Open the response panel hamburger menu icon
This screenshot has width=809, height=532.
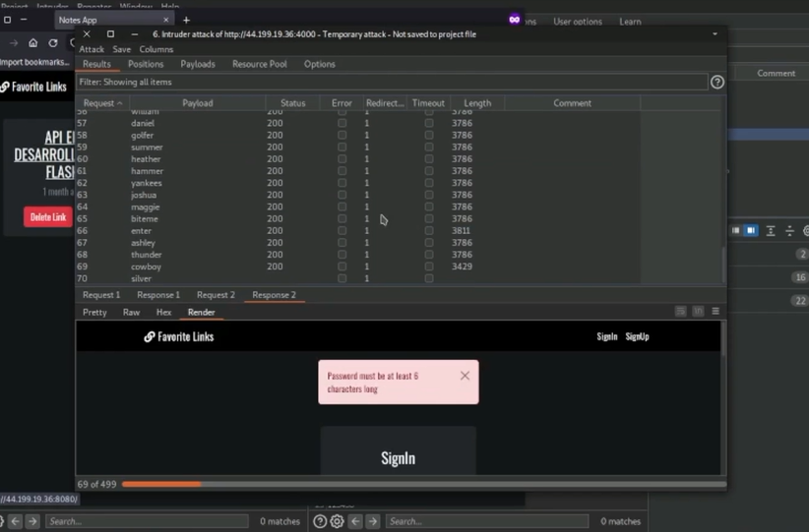[x=716, y=312]
